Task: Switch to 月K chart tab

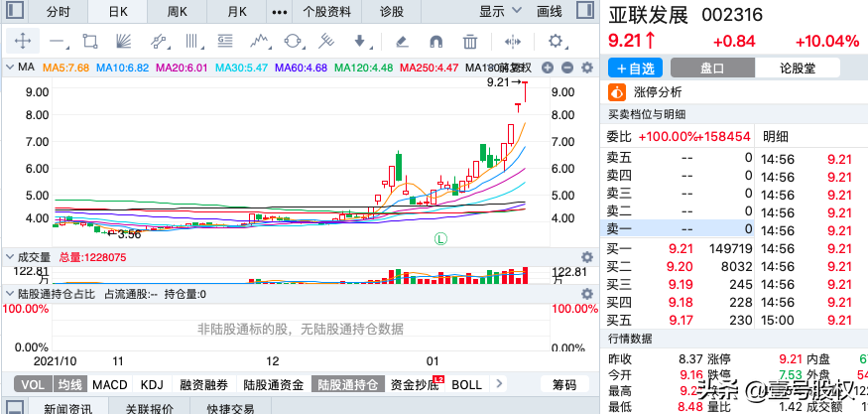Action: (237, 11)
